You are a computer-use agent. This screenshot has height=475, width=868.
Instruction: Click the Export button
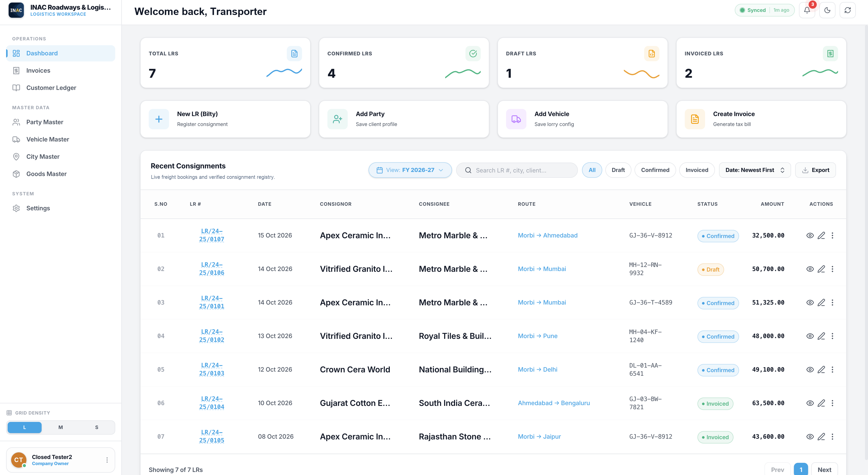pos(815,170)
